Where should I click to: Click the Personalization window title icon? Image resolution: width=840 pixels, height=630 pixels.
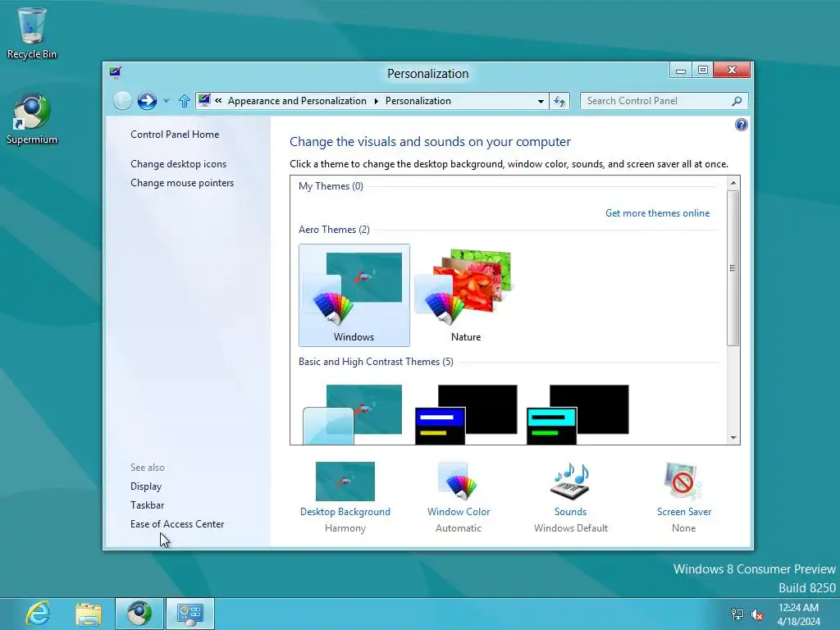tap(115, 72)
